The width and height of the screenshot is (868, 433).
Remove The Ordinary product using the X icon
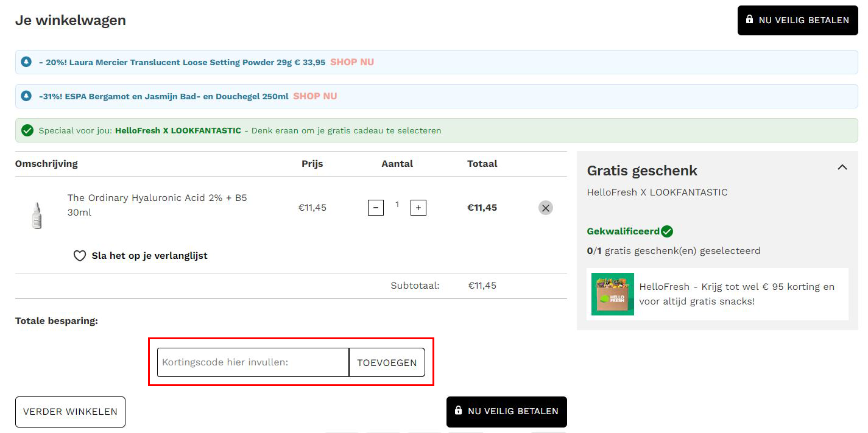point(545,208)
